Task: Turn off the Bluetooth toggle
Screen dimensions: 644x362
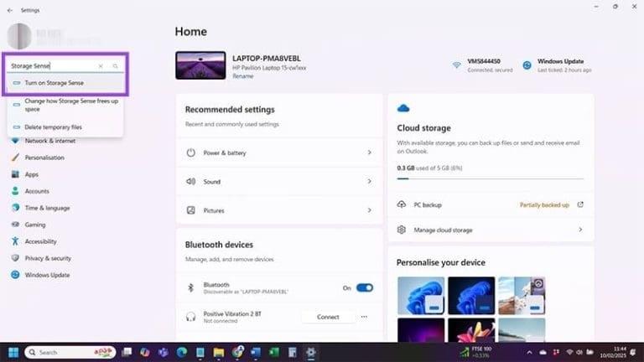Action: coord(364,287)
